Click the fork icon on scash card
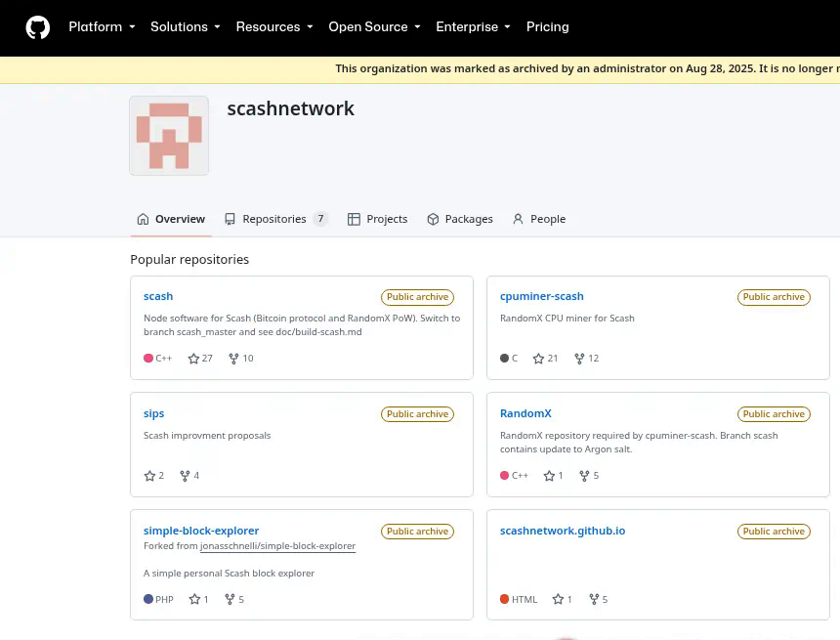Image resolution: width=840 pixels, height=640 pixels. click(x=233, y=359)
